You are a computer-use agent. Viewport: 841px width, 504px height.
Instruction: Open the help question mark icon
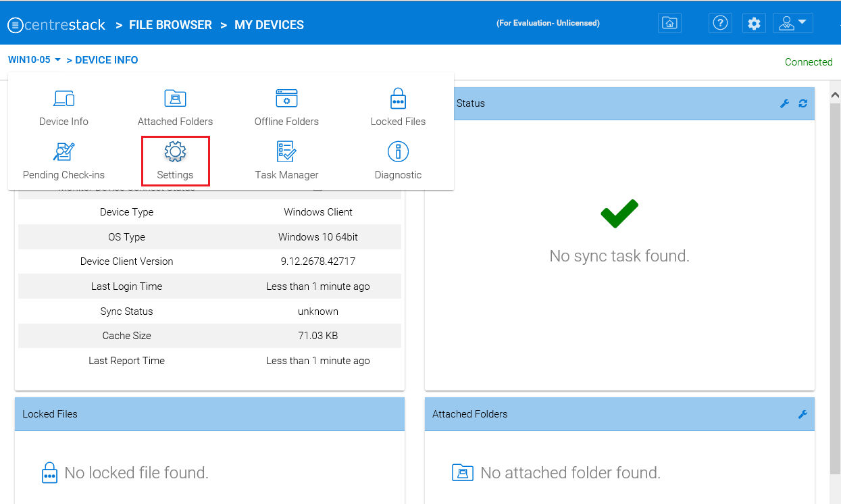[720, 23]
